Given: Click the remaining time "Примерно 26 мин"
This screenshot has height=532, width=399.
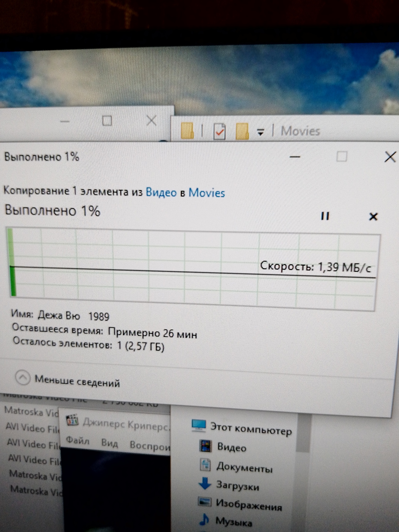Looking at the screenshot, I should click(153, 333).
